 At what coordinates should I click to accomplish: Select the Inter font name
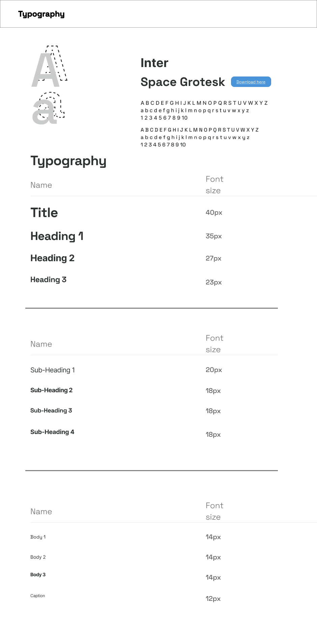coord(154,63)
